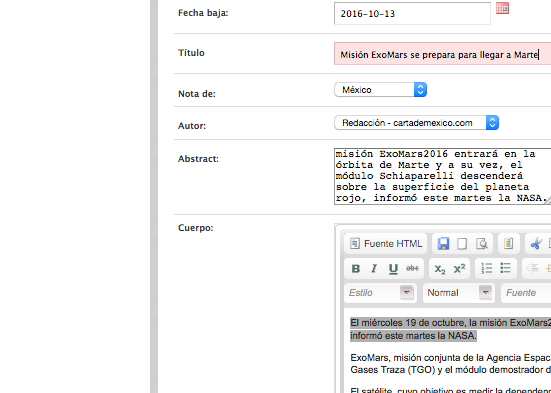Click the New Page blank-document icon
Image resolution: width=551 pixels, height=393 pixels.
point(462,244)
